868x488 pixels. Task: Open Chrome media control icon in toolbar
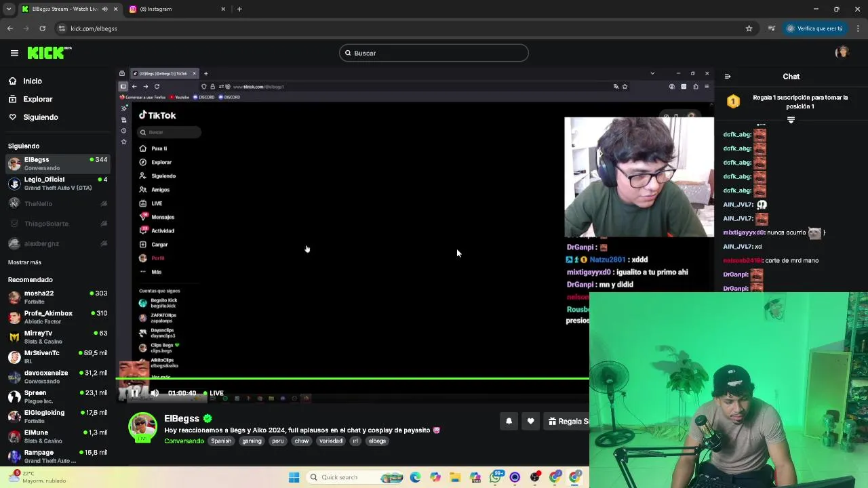tap(771, 28)
